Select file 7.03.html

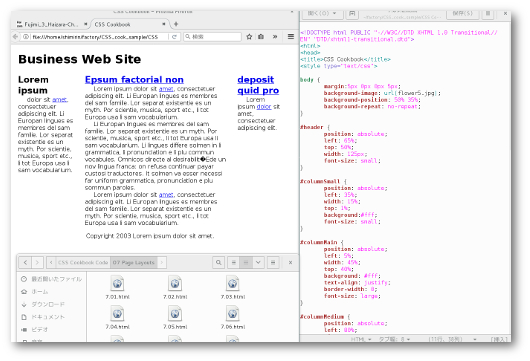click(x=233, y=287)
